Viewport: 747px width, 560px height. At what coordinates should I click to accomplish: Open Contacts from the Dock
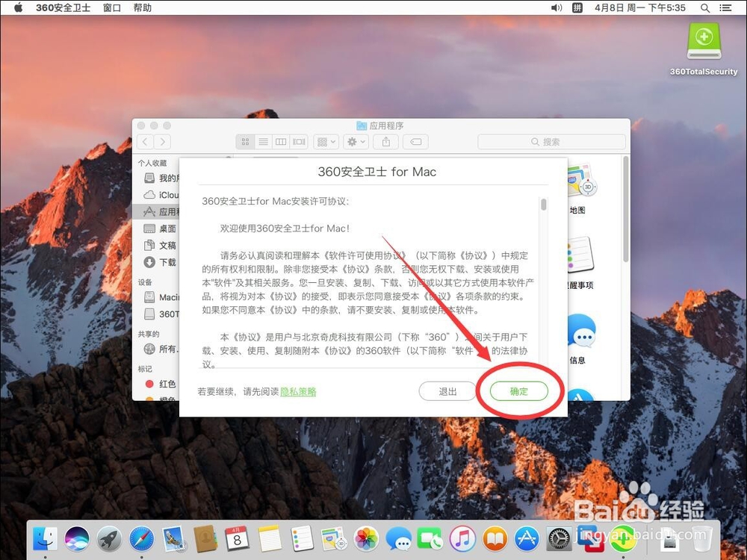[206, 539]
